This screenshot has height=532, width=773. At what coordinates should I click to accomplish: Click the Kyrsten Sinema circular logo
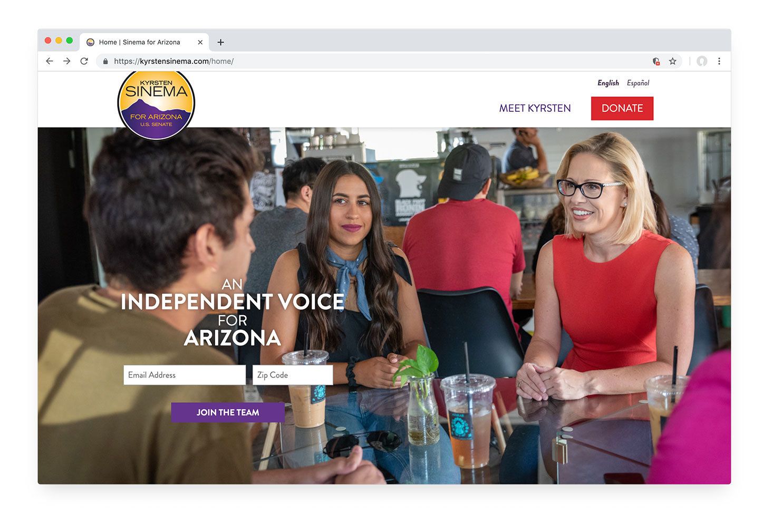pos(156,104)
